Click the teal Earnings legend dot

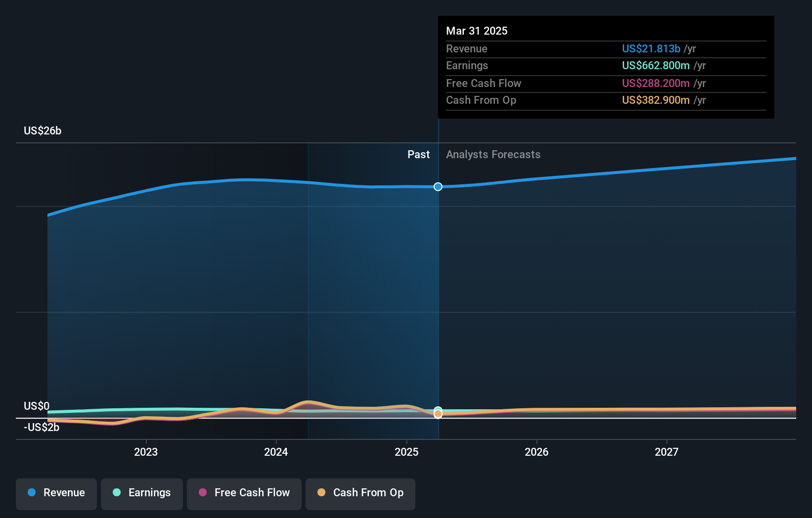[x=117, y=492]
